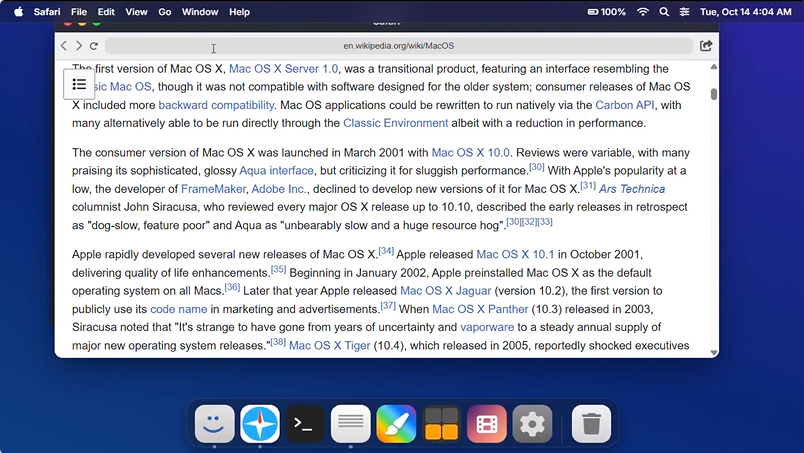Follow the Mac OS X 10.0 link
Viewport: 804px width, 453px height.
point(471,153)
